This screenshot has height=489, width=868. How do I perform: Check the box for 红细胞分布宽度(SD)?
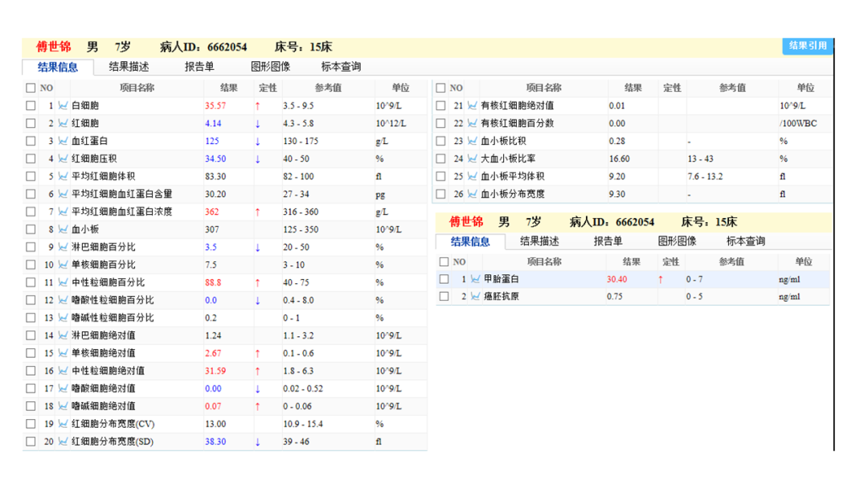click(31, 442)
